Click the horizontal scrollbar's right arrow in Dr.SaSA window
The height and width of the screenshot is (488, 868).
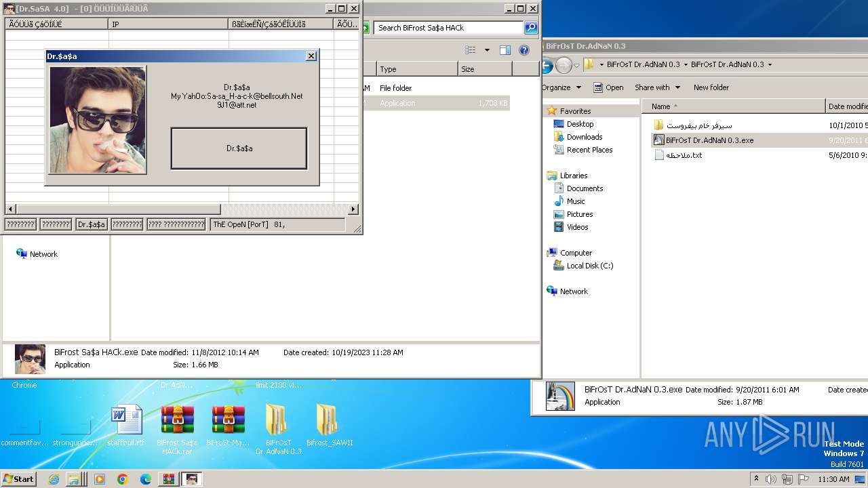(x=353, y=209)
